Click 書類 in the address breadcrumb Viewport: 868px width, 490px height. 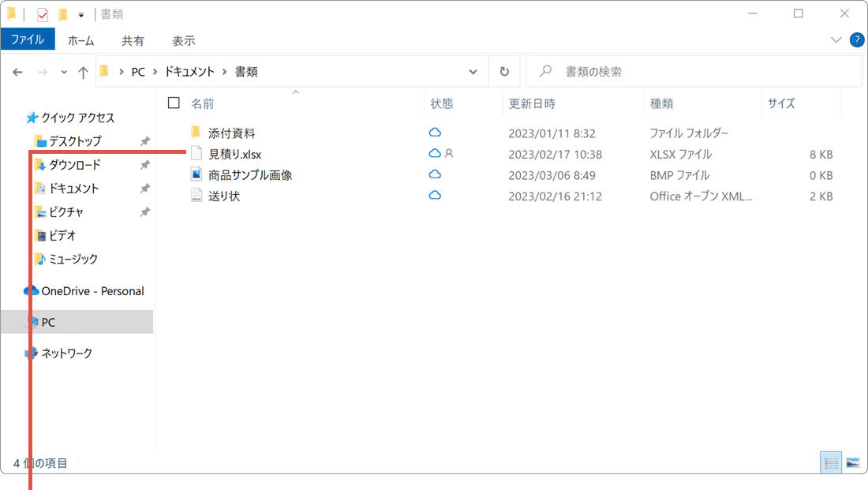coord(246,72)
